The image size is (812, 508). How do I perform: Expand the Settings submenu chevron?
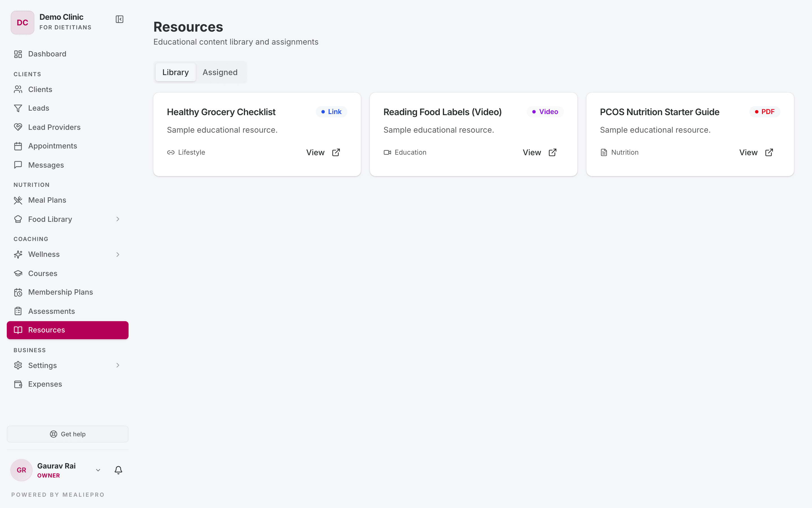[118, 365]
